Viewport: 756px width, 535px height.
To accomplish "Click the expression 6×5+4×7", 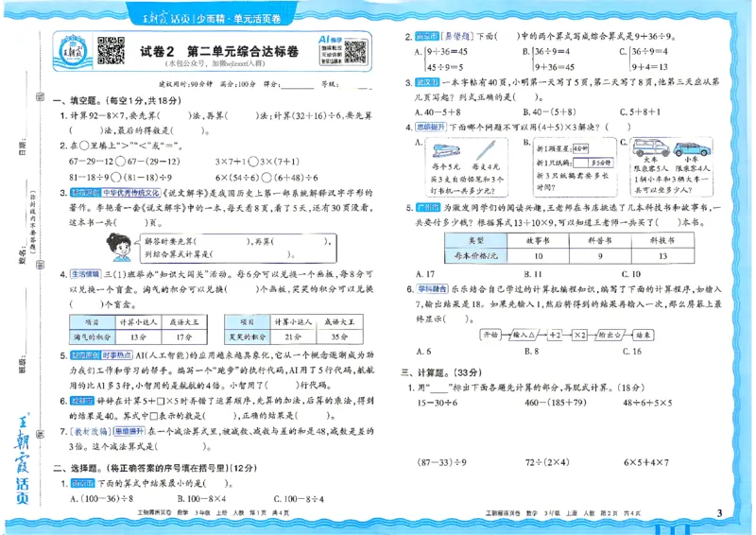I will tap(646, 462).
